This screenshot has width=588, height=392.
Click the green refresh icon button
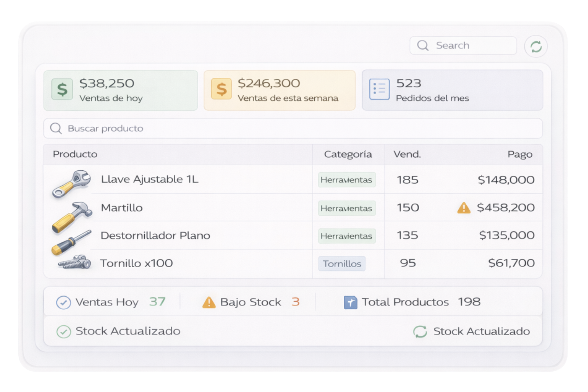tap(536, 46)
